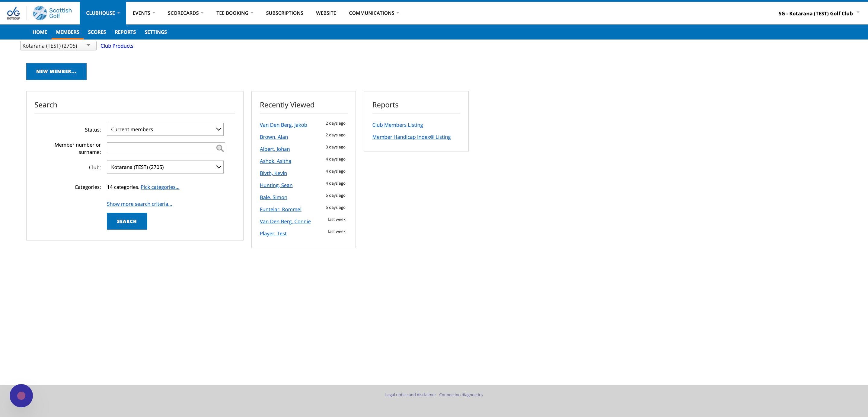Click the magnifier icon in surname field

coord(220,148)
